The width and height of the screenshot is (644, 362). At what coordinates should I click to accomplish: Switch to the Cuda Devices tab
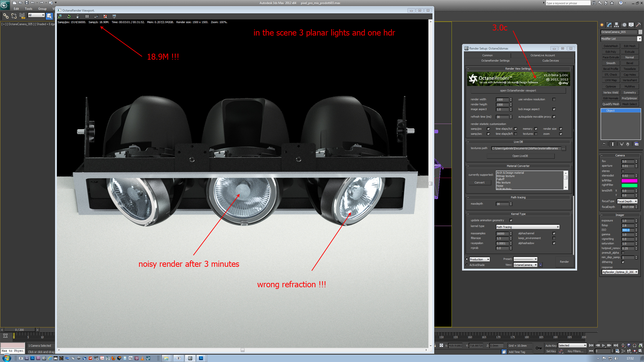(x=550, y=61)
